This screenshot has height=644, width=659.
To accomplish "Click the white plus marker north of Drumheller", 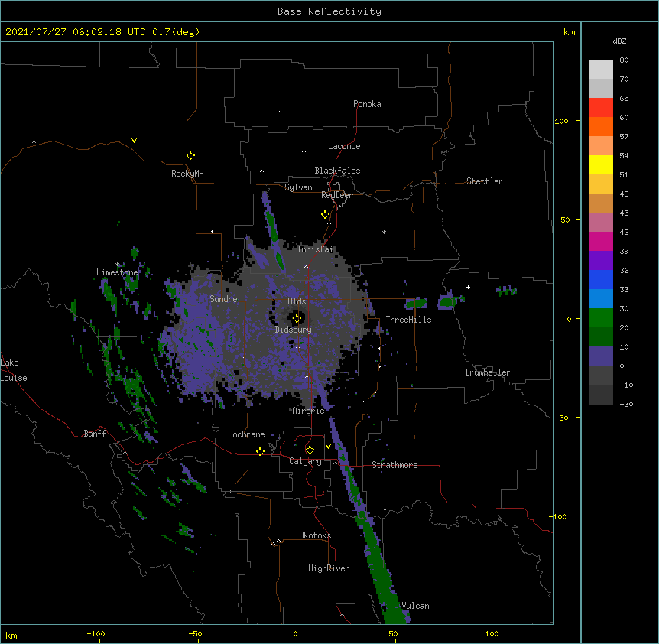I will coord(468,287).
